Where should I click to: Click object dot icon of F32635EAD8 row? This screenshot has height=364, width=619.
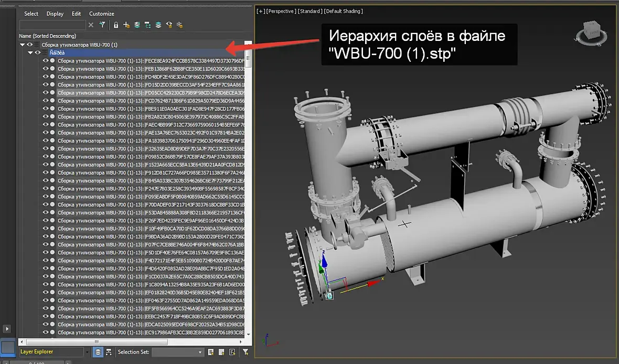(52, 148)
